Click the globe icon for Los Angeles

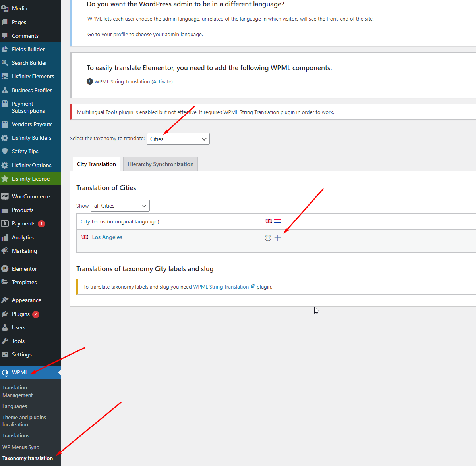268,238
